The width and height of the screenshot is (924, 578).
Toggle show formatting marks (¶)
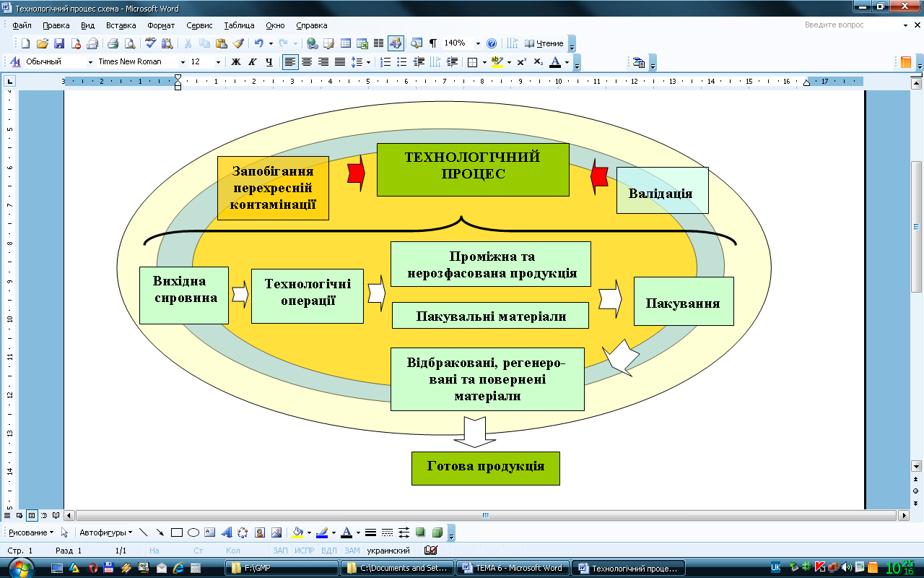pos(433,43)
